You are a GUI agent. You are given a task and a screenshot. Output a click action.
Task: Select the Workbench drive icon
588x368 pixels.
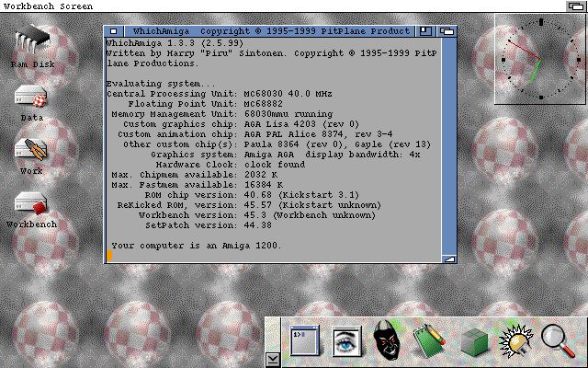point(31,203)
